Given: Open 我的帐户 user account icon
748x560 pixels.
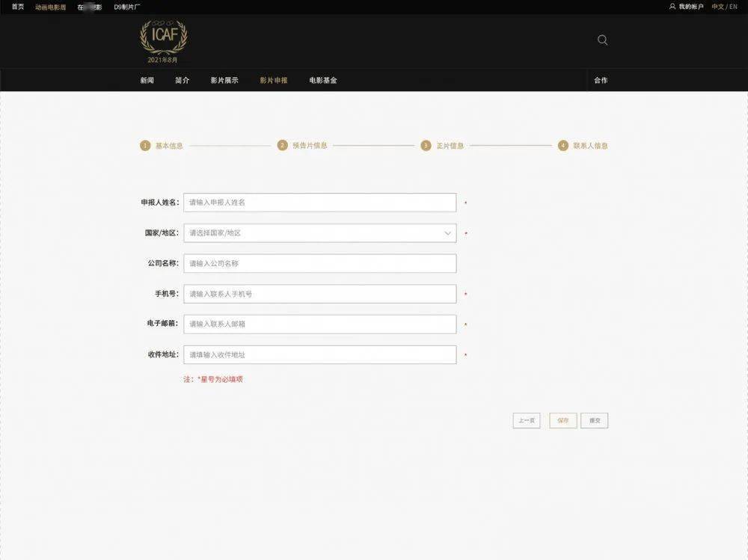Looking at the screenshot, I should pyautogui.click(x=672, y=7).
